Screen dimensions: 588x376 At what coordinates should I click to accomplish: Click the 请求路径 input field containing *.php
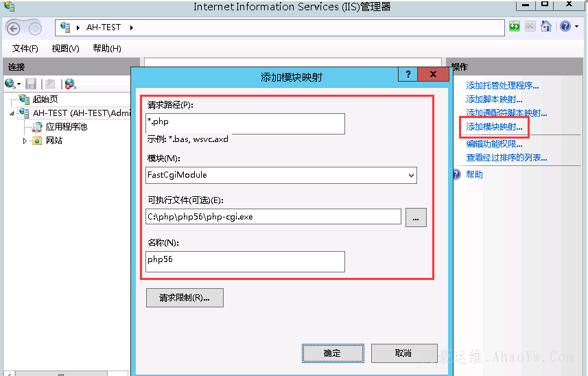(x=245, y=123)
